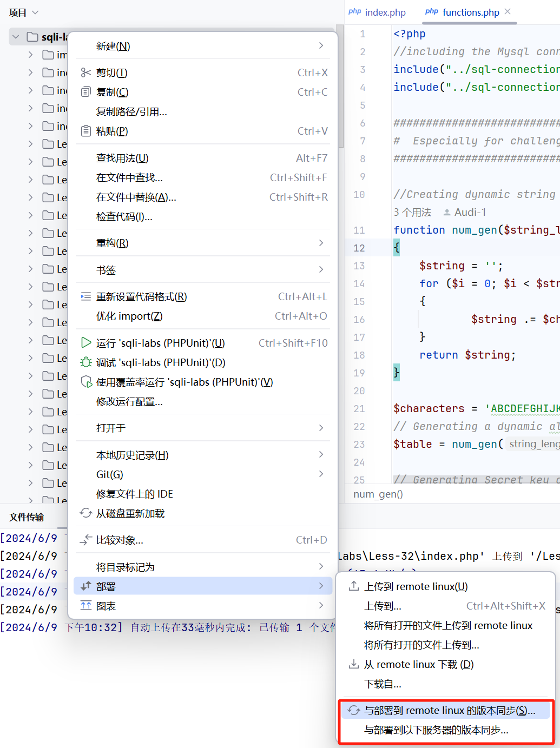Click the scissors Cut icon in context menu
The width and height of the screenshot is (560, 748).
(x=85, y=72)
